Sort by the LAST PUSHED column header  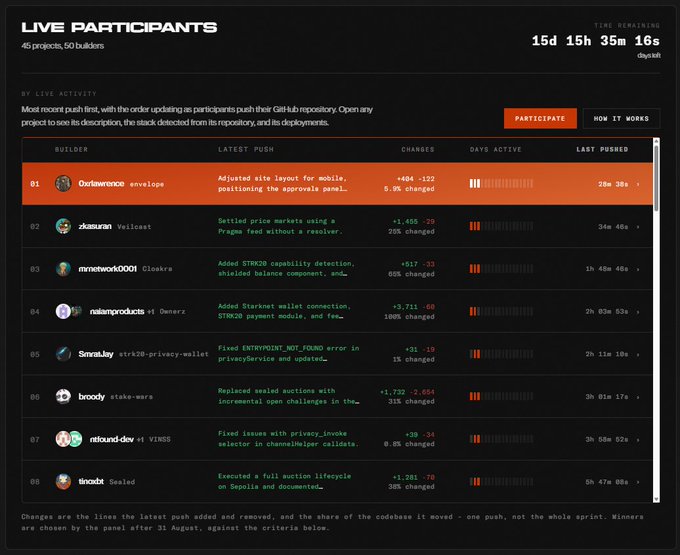pyautogui.click(x=602, y=149)
